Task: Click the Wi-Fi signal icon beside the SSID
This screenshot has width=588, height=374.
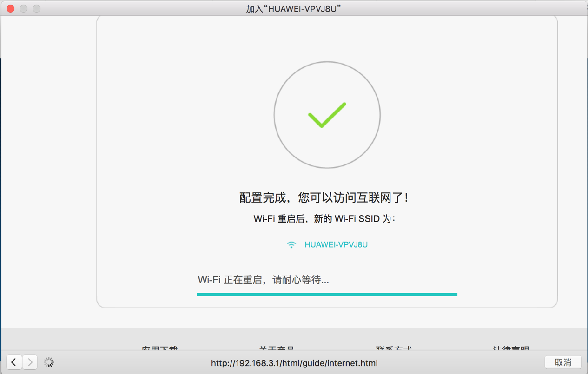Action: 291,245
